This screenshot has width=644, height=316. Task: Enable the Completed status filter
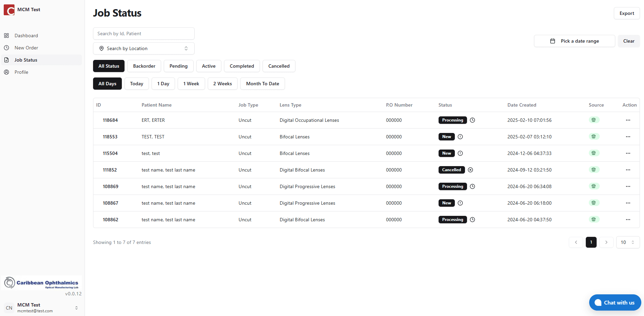(242, 66)
